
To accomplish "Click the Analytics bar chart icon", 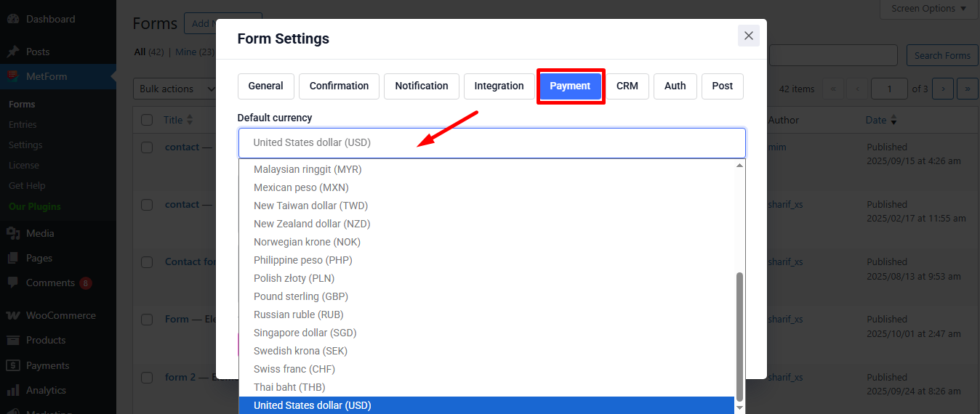I will tap(13, 390).
